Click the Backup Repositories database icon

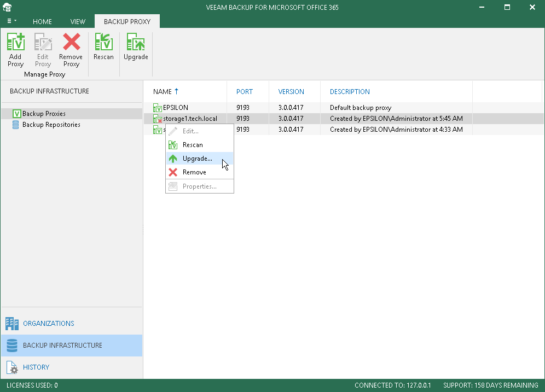coord(16,125)
